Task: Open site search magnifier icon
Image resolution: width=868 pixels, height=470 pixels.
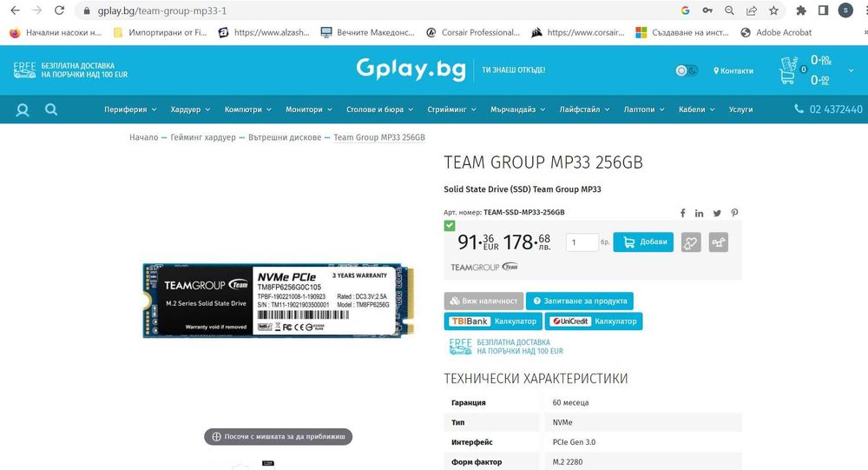Action: tap(51, 109)
